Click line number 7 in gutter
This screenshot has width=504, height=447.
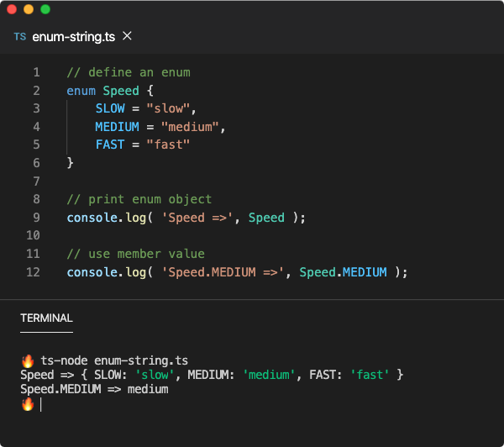tap(37, 181)
